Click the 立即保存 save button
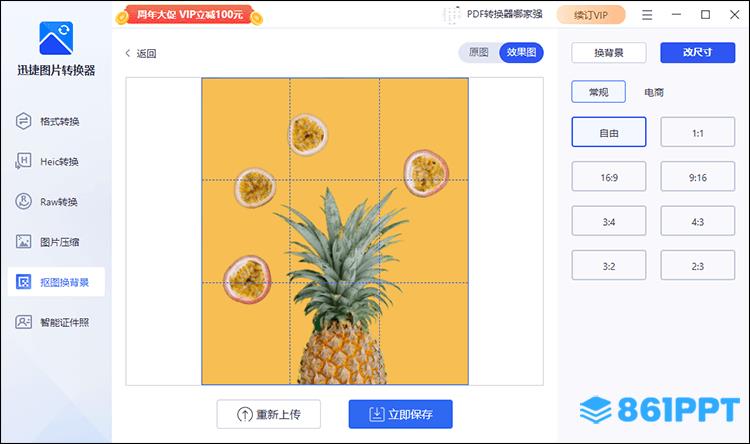 pos(400,414)
